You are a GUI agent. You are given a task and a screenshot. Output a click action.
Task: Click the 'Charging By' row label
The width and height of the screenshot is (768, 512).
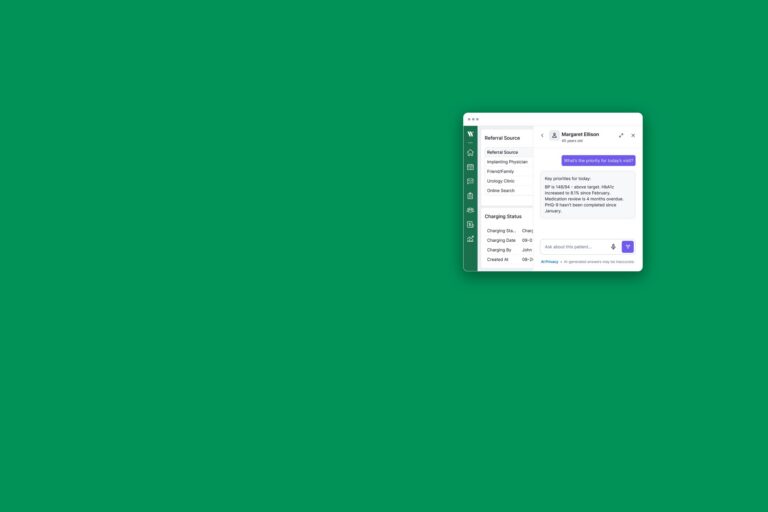click(499, 250)
